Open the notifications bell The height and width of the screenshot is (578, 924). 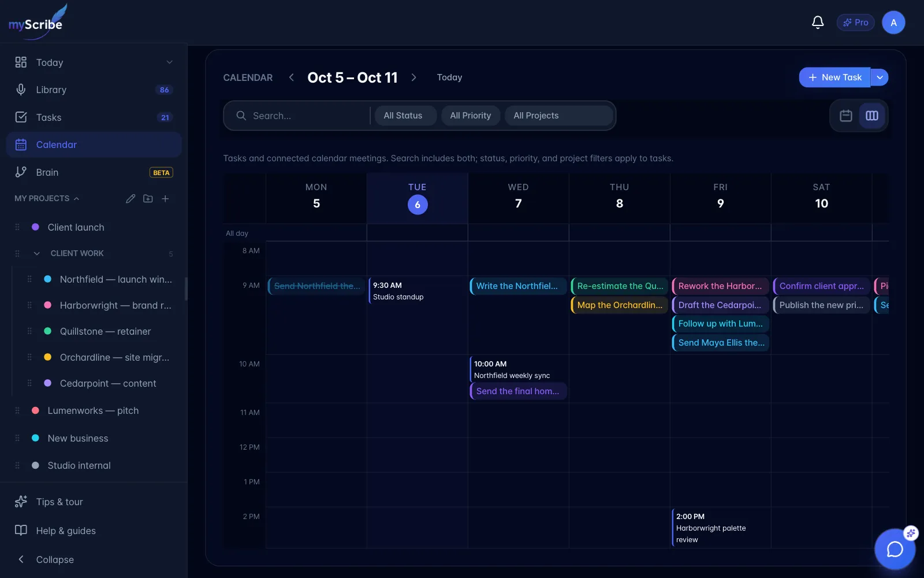[x=818, y=23]
